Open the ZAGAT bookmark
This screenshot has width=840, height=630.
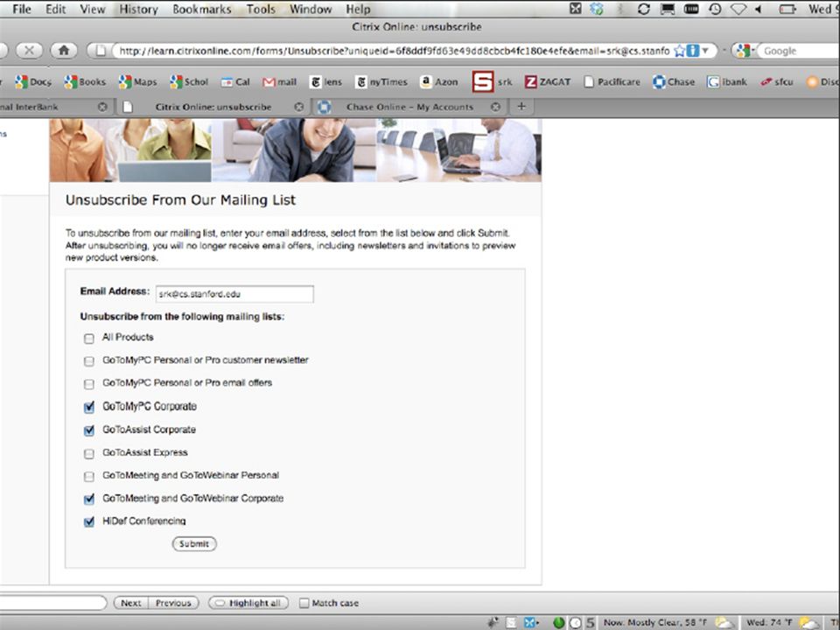click(548, 82)
